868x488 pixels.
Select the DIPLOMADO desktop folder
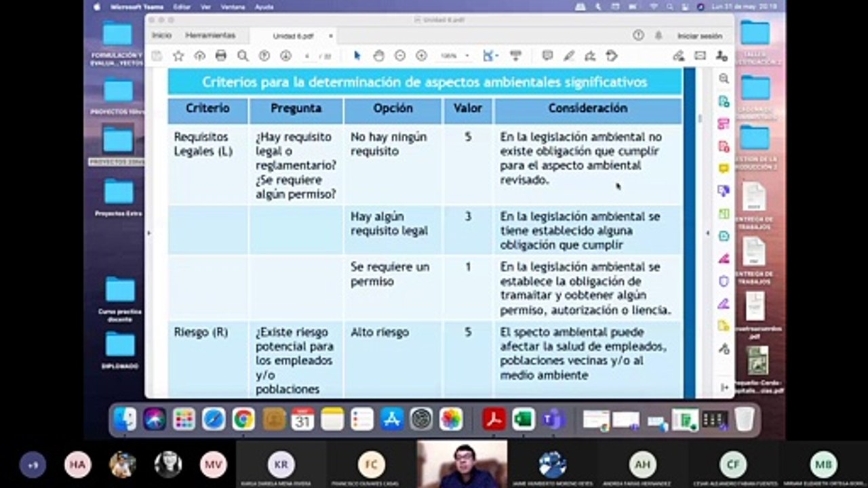(120, 349)
